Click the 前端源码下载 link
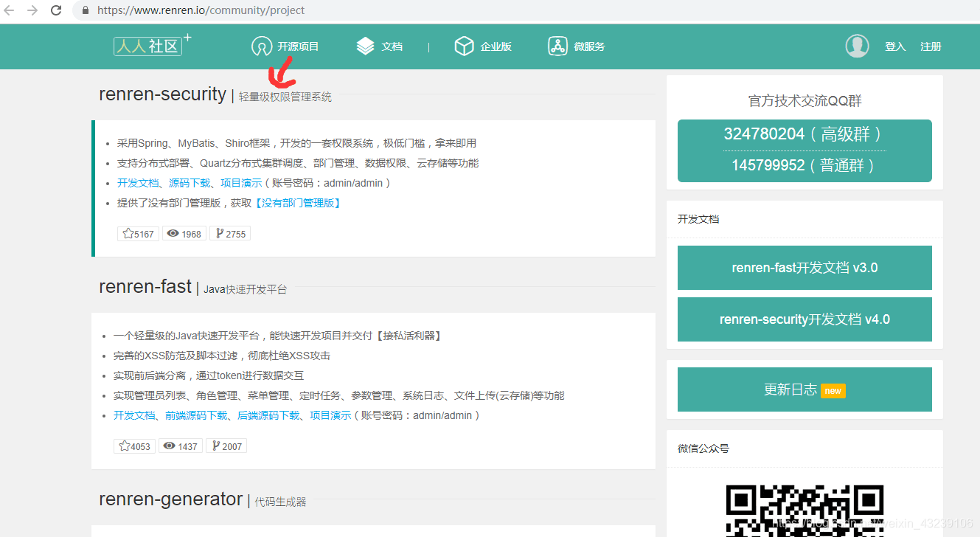The image size is (980, 537). coord(196,415)
